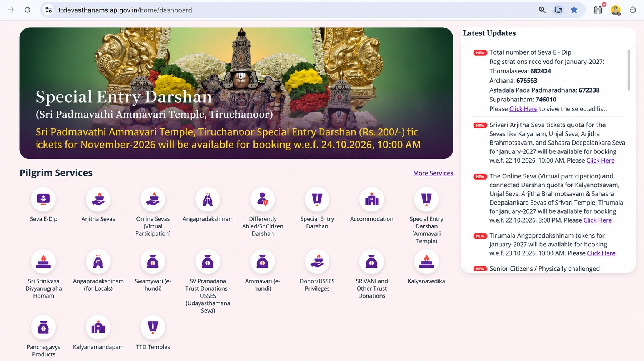Open Donor/USSES Privileges icon
The width and height of the screenshot is (644, 361).
tap(317, 261)
